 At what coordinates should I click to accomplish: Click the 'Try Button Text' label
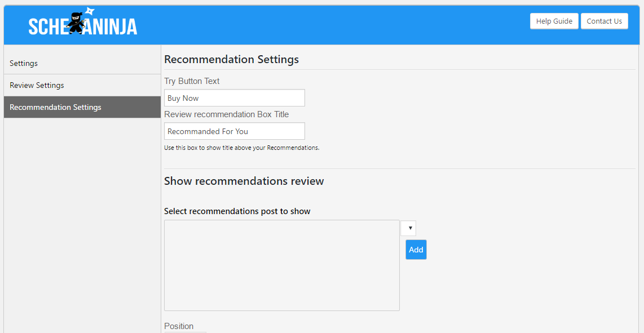192,81
